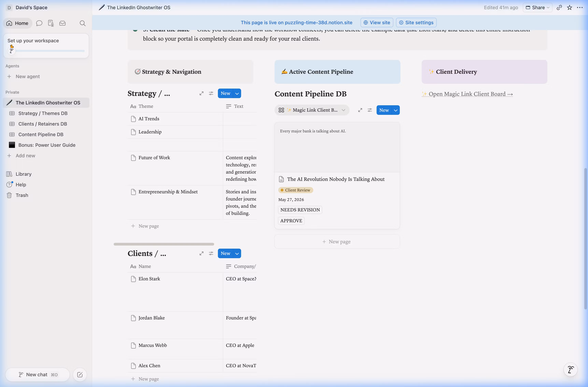Open Content Pipeline view settings icon
The image size is (588, 387).
tap(370, 110)
